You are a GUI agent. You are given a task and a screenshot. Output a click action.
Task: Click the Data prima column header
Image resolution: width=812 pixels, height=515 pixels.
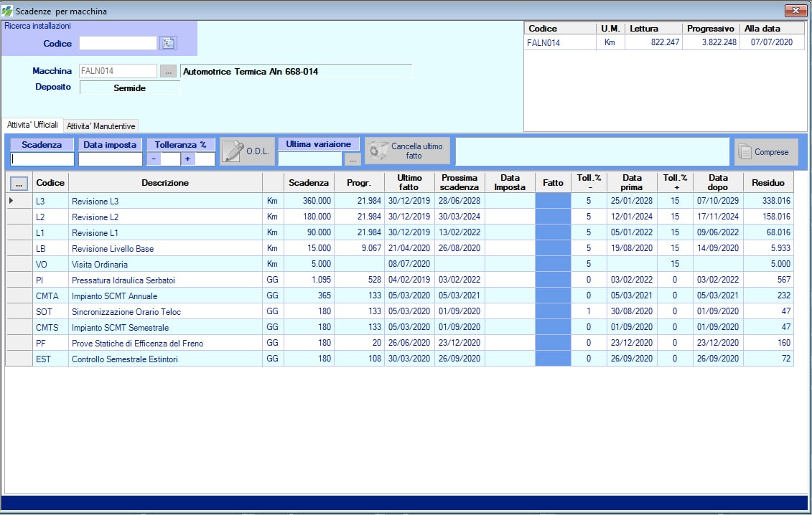point(632,183)
